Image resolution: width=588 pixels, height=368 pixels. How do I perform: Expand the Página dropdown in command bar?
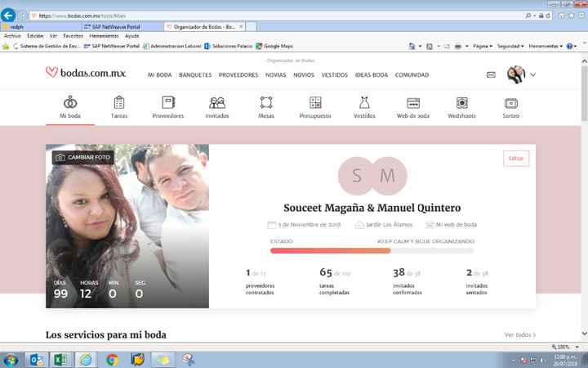point(483,46)
